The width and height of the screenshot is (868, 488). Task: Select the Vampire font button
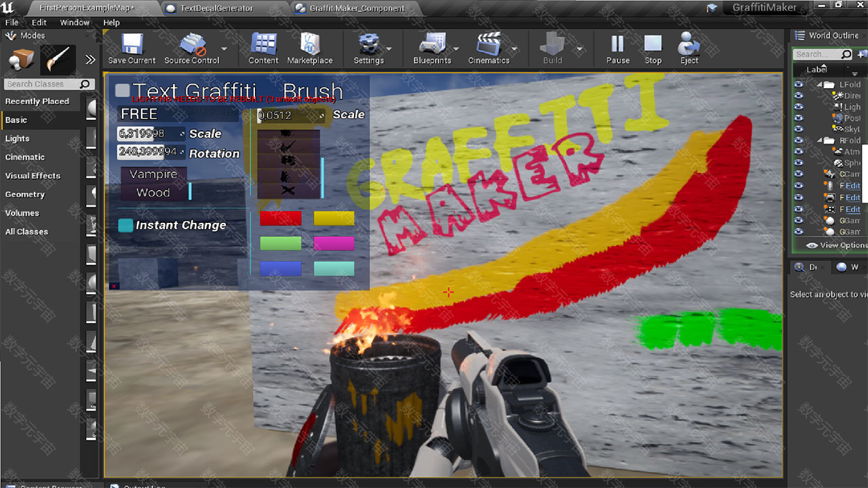[153, 174]
